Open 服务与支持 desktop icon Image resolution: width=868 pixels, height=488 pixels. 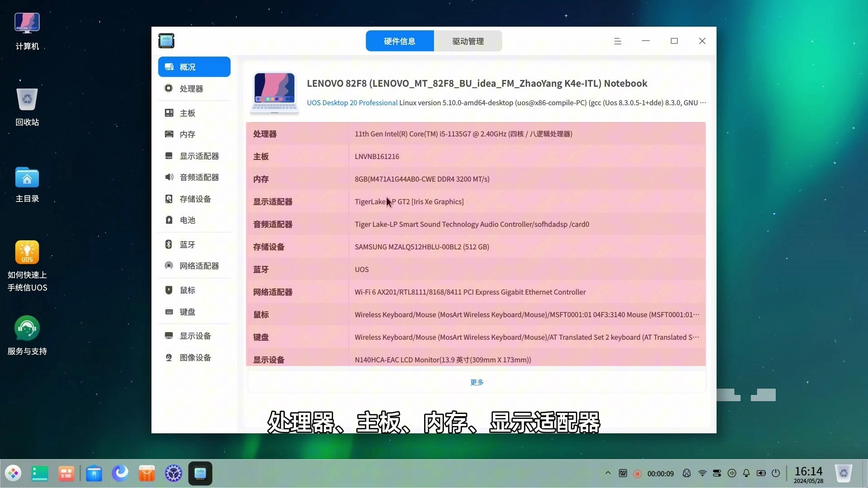click(27, 336)
